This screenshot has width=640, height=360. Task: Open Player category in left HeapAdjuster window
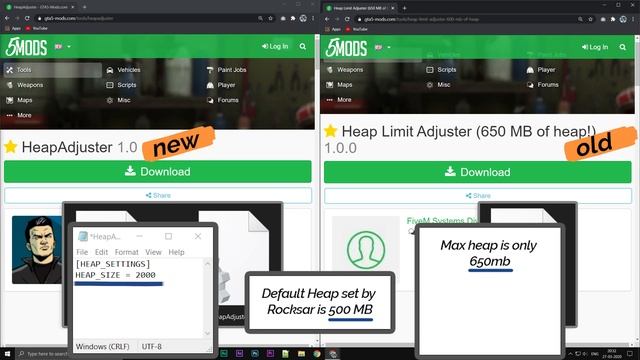coord(221,85)
